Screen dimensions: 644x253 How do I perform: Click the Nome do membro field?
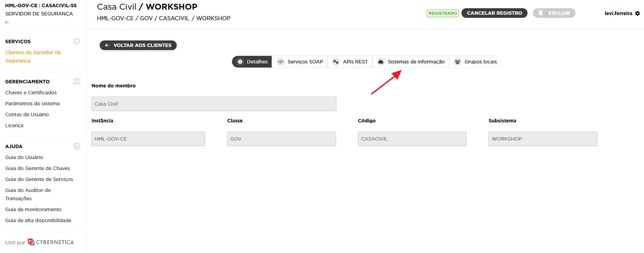click(213, 104)
